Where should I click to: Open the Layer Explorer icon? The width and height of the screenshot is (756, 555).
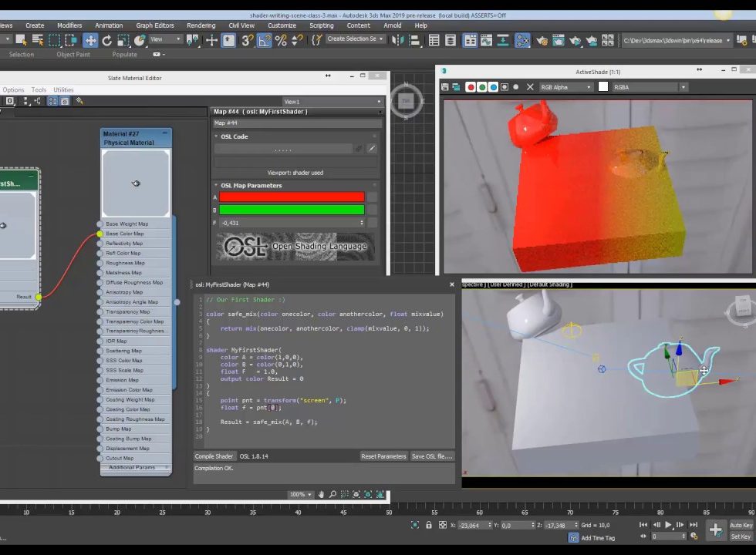tap(451, 40)
